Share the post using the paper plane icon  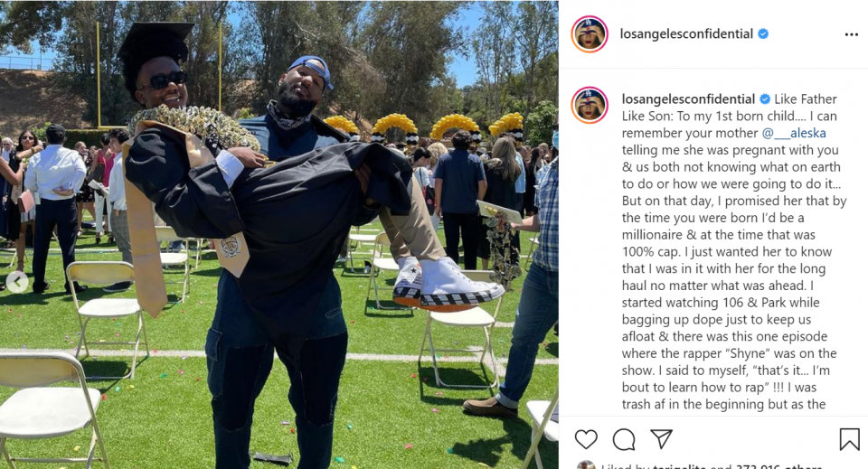662,438
